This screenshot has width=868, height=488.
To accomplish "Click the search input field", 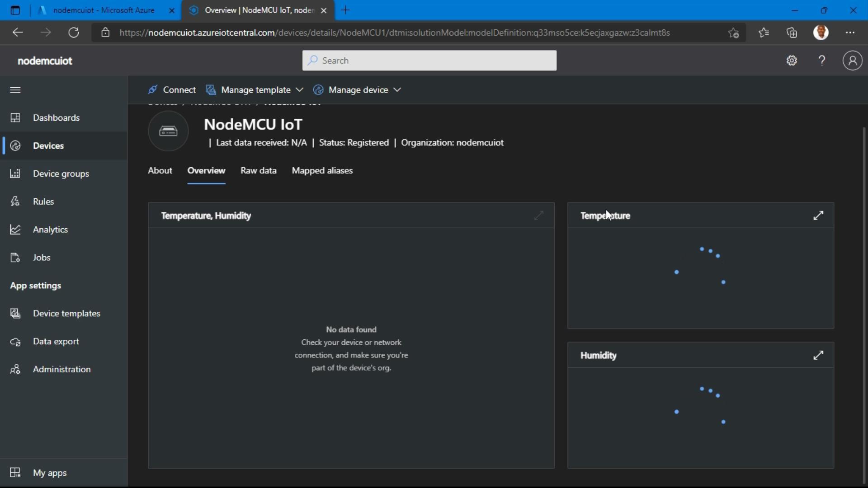I will 429,60.
